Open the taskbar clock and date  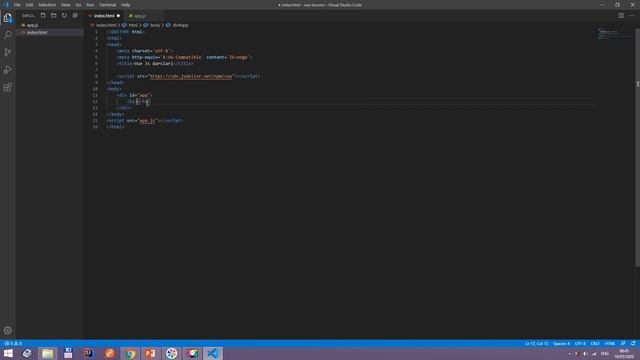click(624, 353)
